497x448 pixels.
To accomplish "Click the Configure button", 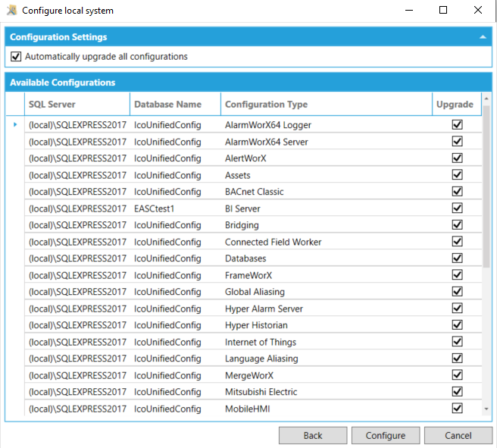I will coord(386,435).
